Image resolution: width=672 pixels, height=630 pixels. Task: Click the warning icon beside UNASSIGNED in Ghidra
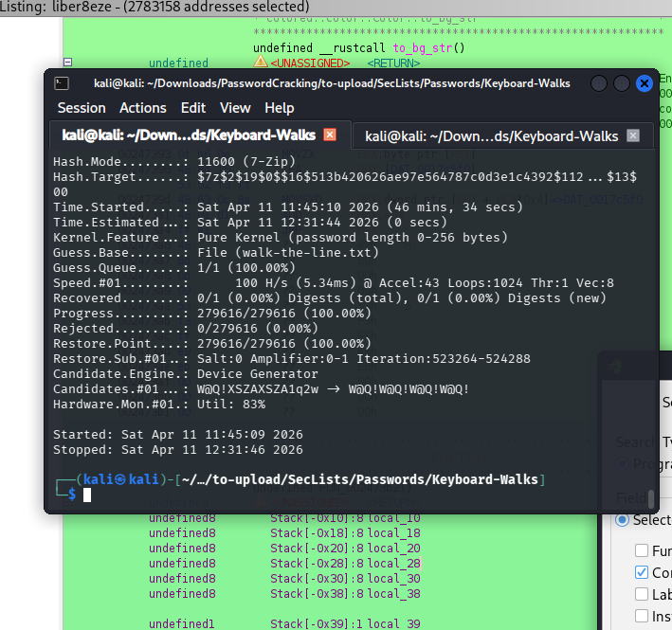[x=260, y=62]
